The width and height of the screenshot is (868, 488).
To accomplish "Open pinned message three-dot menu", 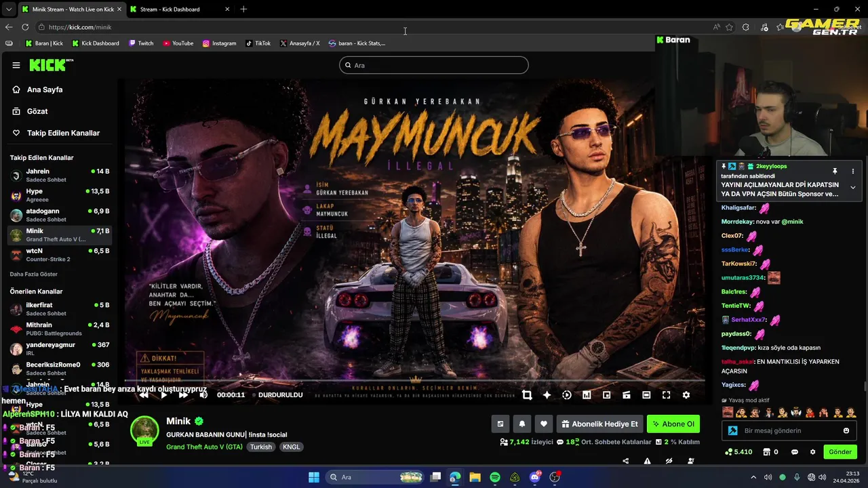I will [x=853, y=171].
